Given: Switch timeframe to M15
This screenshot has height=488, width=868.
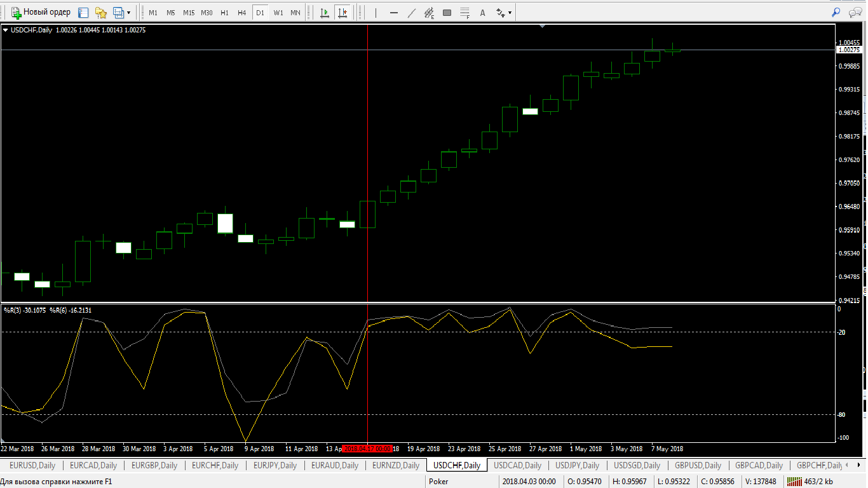Looking at the screenshot, I should tap(189, 13).
